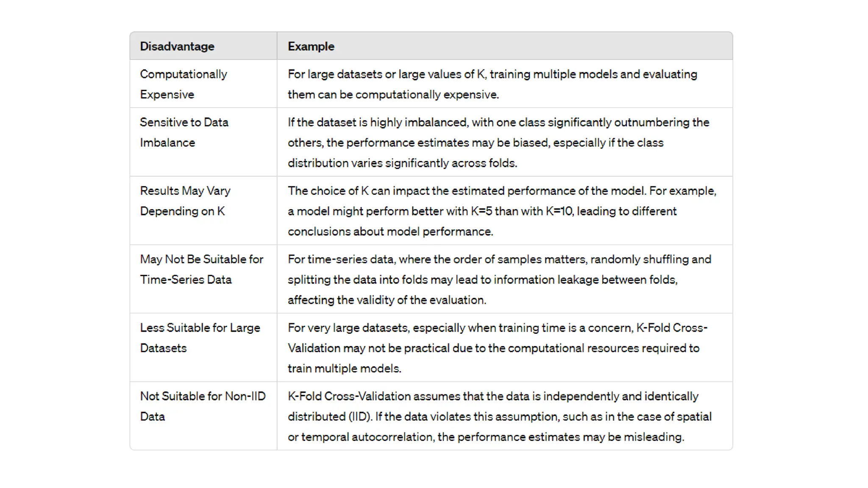
Task: Select May Not Be Suitable for Time-Series Data
Action: [202, 269]
